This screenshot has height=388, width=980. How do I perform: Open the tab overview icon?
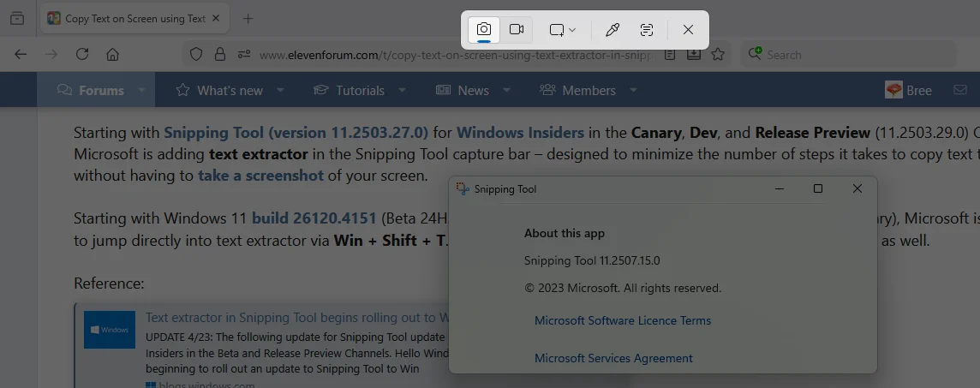click(x=17, y=18)
